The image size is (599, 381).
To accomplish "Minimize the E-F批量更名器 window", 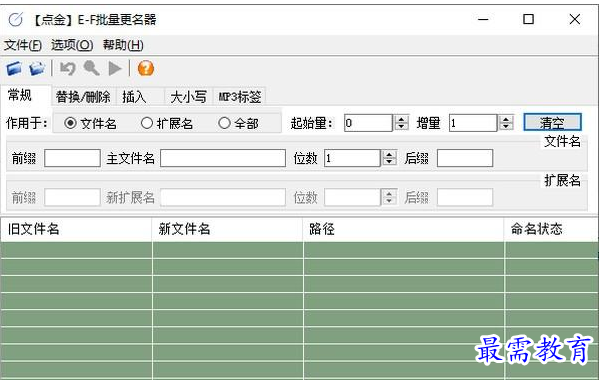I will pos(483,19).
